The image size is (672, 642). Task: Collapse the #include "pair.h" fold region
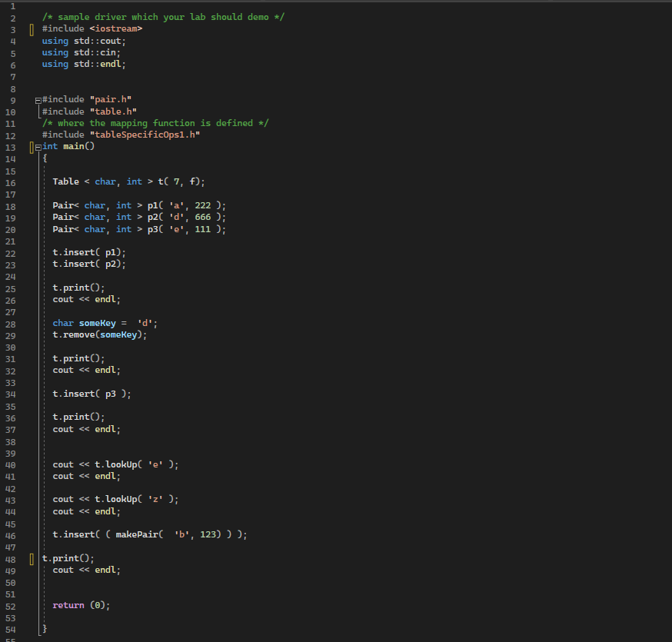[37, 99]
